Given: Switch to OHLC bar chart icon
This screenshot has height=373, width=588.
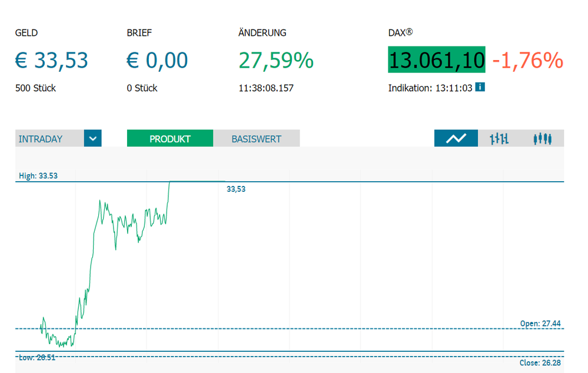Looking at the screenshot, I should pyautogui.click(x=499, y=138).
